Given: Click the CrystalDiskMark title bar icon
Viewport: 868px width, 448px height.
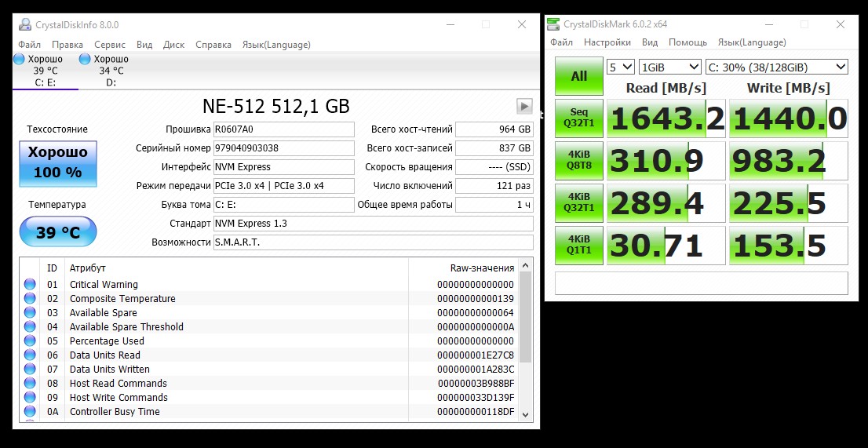Looking at the screenshot, I should [553, 24].
